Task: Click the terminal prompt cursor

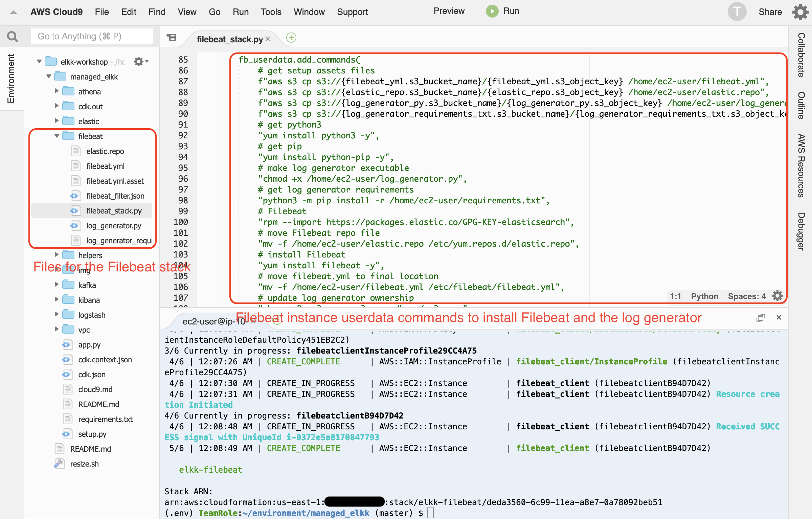Action: (430, 513)
